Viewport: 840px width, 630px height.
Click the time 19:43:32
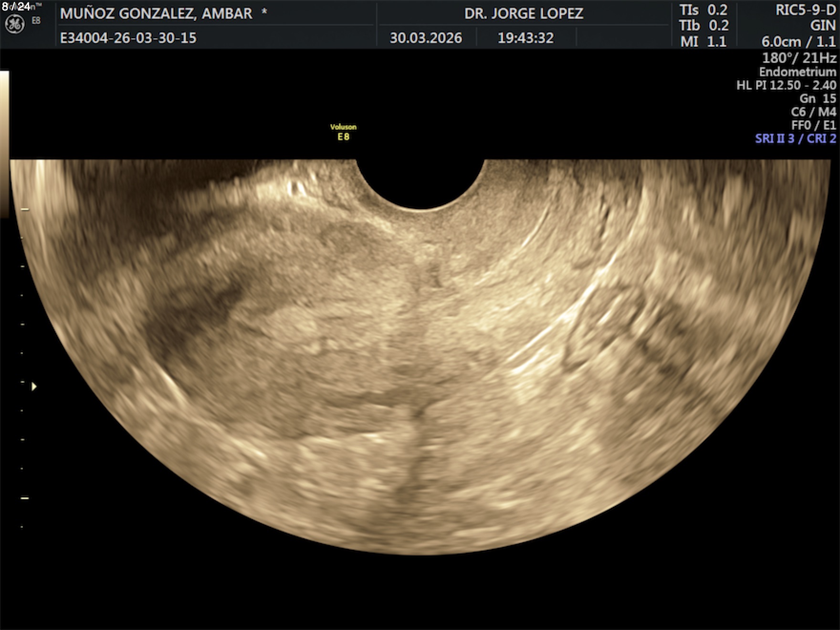tap(525, 38)
